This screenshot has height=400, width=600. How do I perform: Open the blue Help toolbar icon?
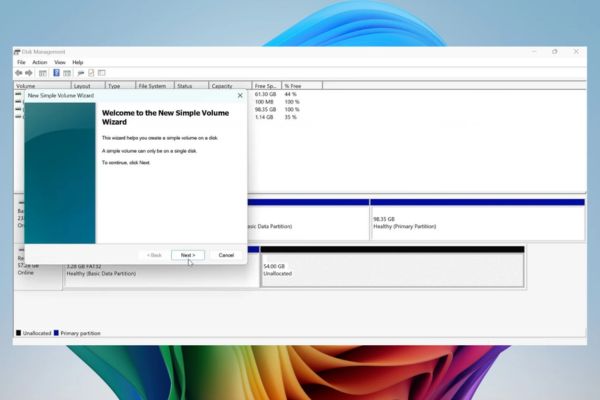click(x=54, y=73)
